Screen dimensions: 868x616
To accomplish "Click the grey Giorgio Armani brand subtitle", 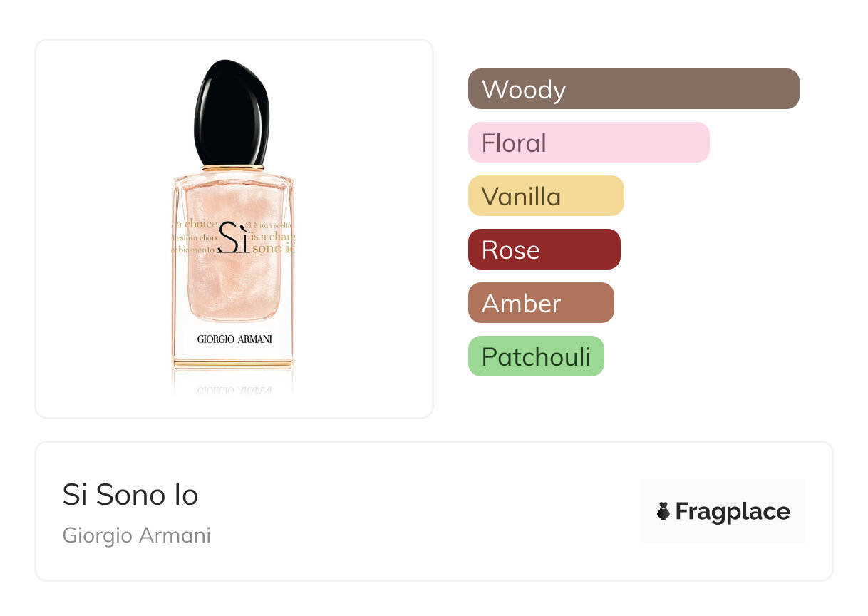I will [x=137, y=535].
